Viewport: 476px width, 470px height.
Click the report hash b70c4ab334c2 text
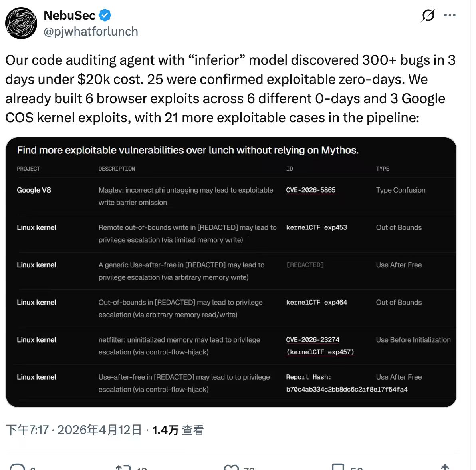347,390
